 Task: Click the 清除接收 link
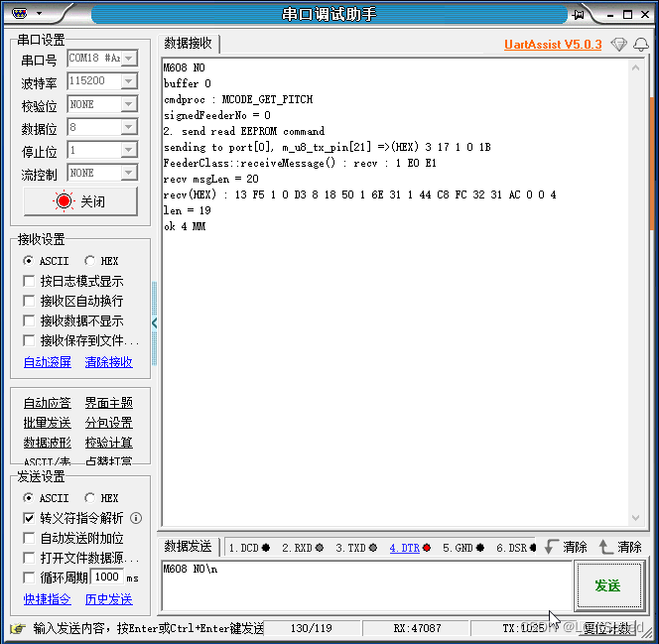109,362
